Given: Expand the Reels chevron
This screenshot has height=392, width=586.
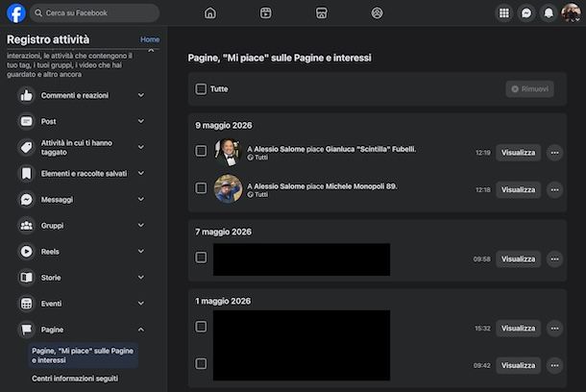Looking at the screenshot, I should point(141,251).
